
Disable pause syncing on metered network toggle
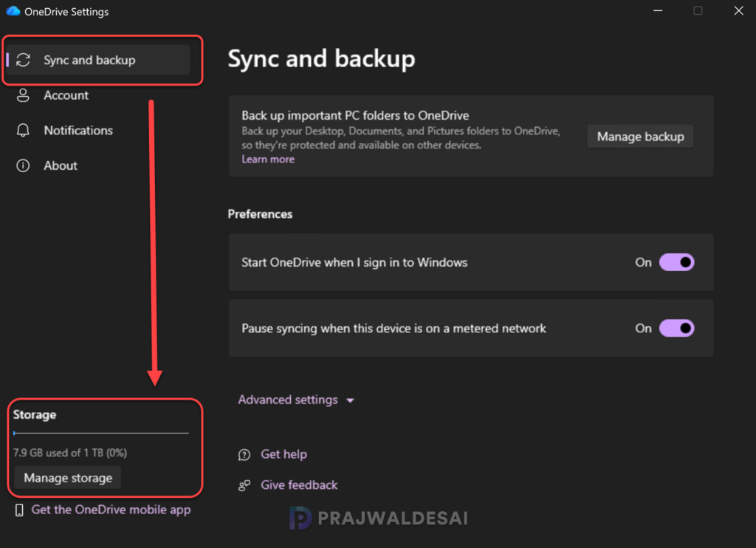(676, 329)
